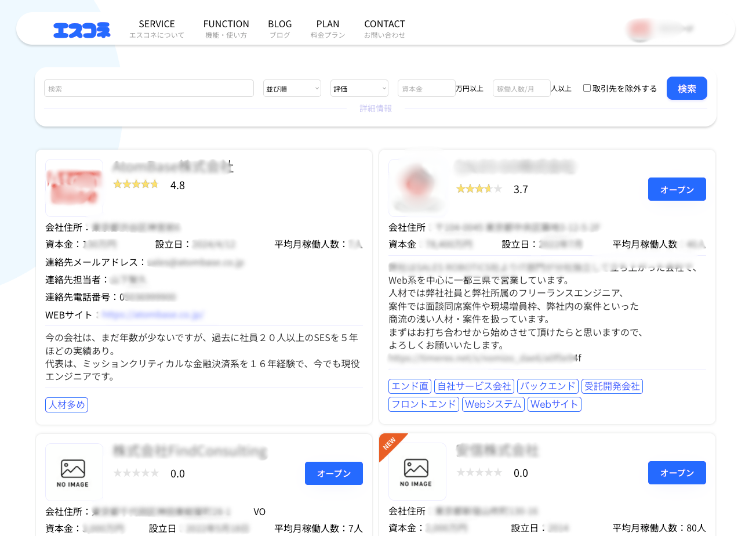Open the AtomBase website link
This screenshot has width=756, height=536.
click(x=152, y=315)
